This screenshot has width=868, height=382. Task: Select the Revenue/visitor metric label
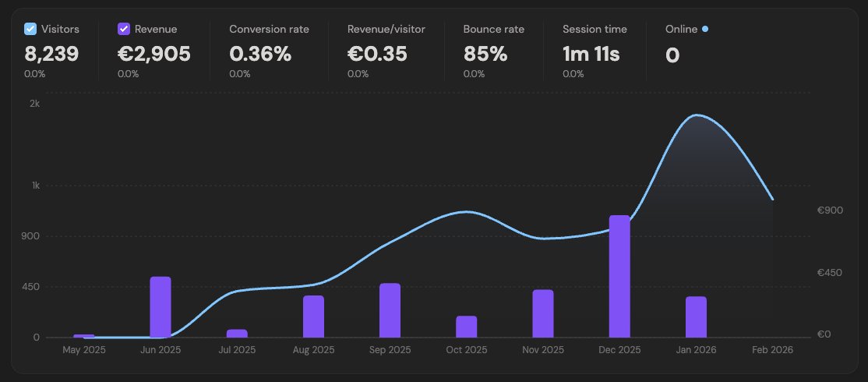[386, 30]
